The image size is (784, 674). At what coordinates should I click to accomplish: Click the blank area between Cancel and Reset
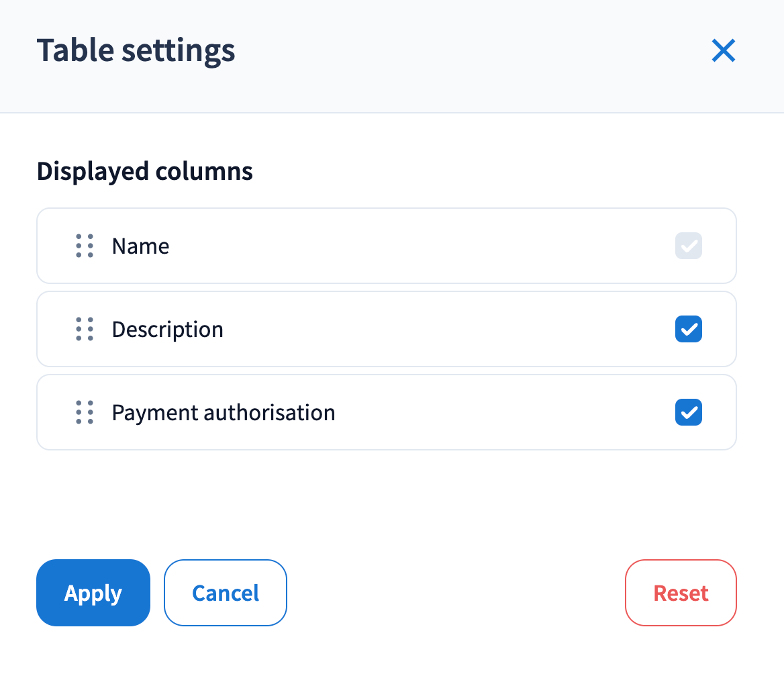tap(456, 593)
